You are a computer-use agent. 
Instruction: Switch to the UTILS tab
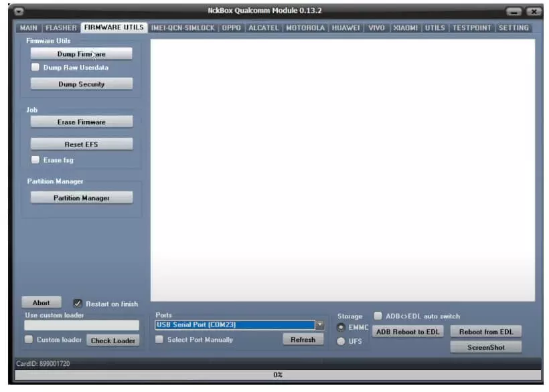tap(435, 28)
